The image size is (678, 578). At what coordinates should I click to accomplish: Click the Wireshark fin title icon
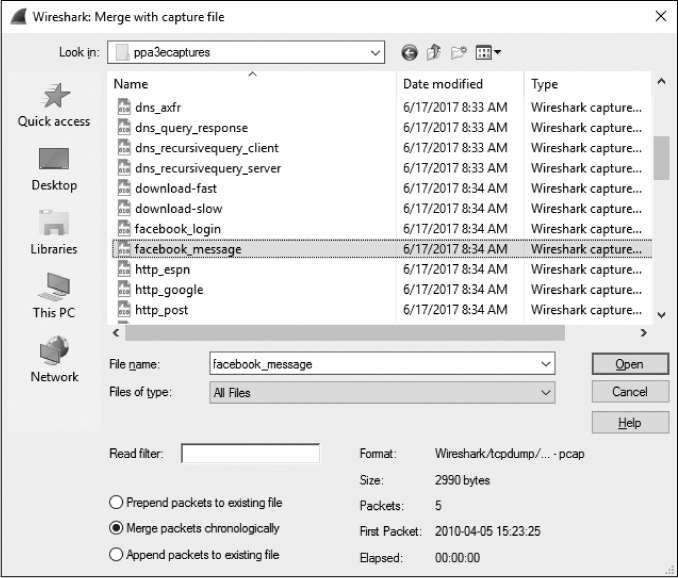[19, 17]
